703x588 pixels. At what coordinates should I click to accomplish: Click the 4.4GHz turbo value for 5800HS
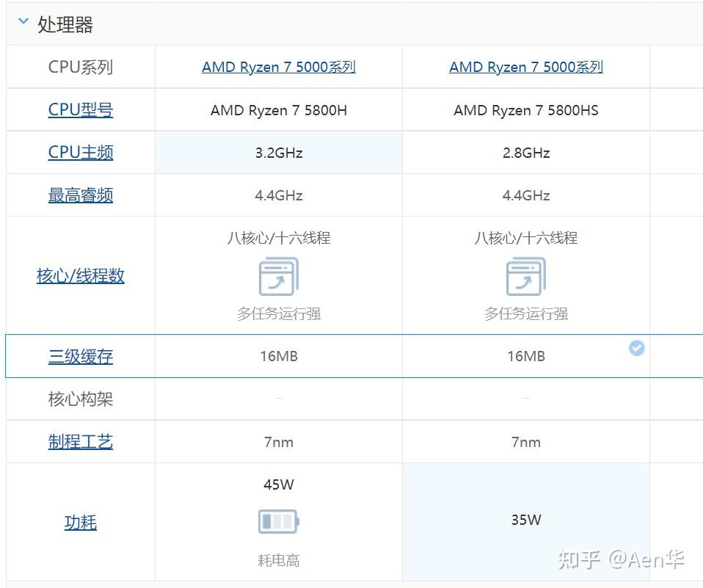tap(526, 195)
